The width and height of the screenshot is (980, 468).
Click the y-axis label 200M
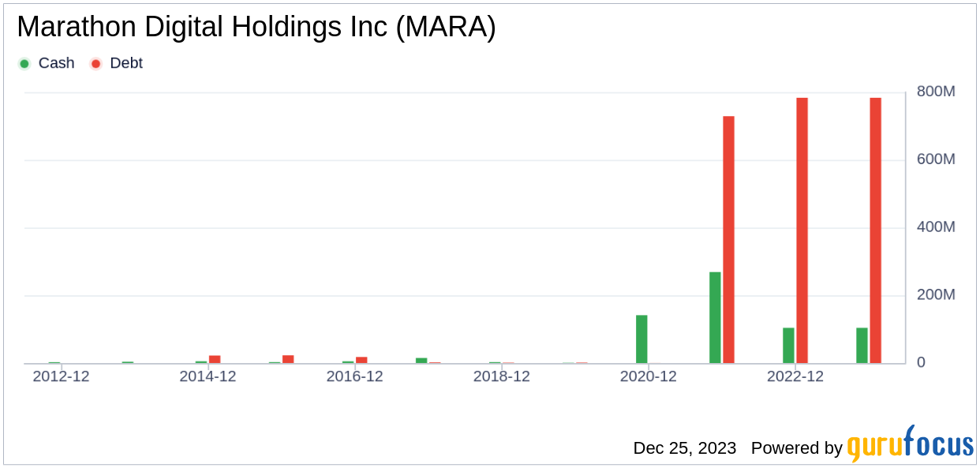point(936,295)
